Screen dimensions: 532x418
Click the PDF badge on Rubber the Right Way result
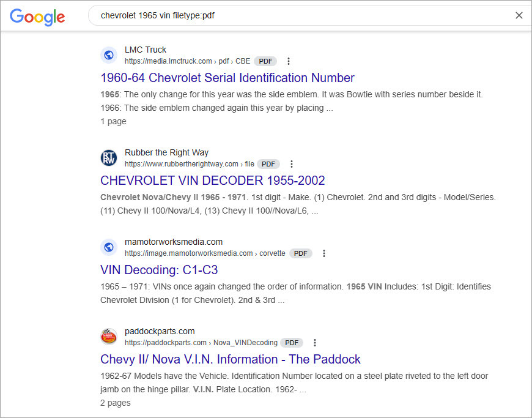coord(268,164)
